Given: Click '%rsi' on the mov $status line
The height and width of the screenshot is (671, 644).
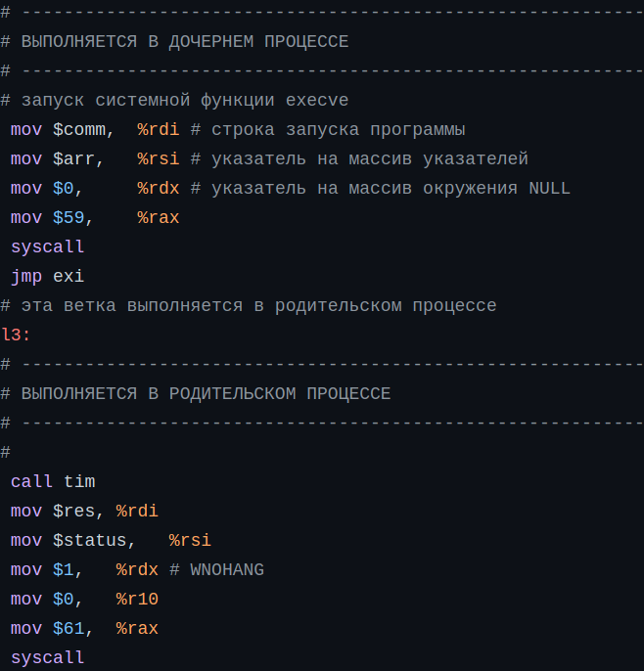Looking at the screenshot, I should (x=190, y=541).
